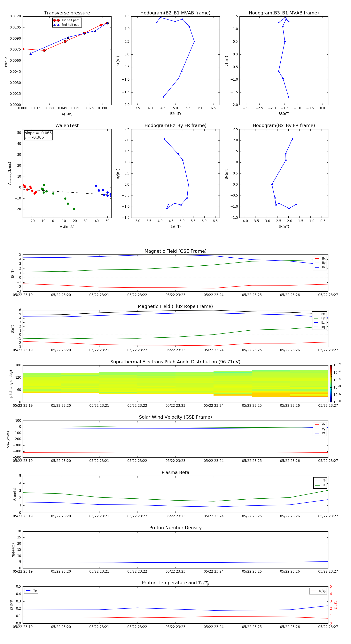Select the '2nd half path' legend entry
Image resolution: width=351 pixels, height=644 pixels.
[x=67, y=25]
